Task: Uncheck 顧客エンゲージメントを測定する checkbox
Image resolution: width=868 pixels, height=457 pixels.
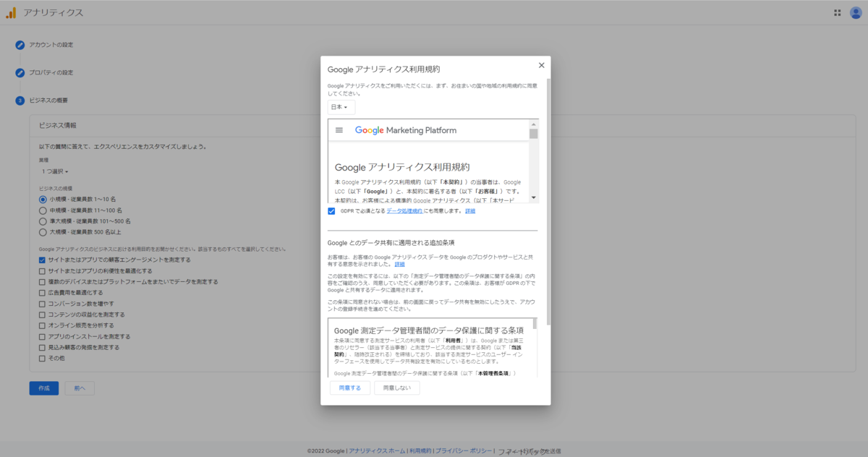Action: point(43,260)
